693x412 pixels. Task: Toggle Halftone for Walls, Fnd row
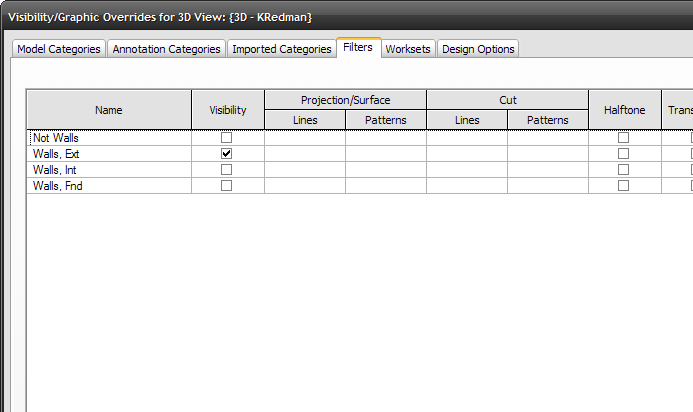(x=623, y=186)
